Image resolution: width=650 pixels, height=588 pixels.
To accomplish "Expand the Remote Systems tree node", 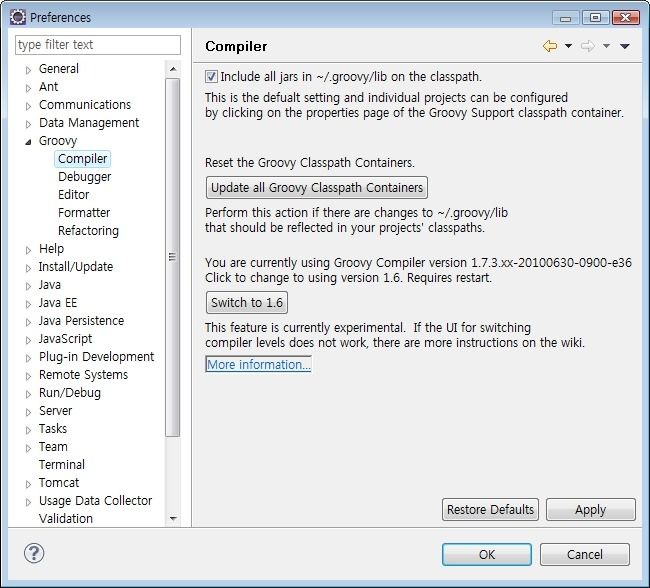I will tap(28, 376).
